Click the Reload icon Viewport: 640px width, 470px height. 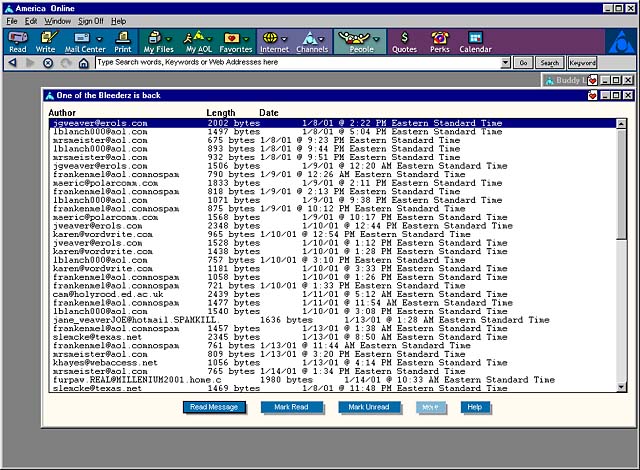click(66, 63)
